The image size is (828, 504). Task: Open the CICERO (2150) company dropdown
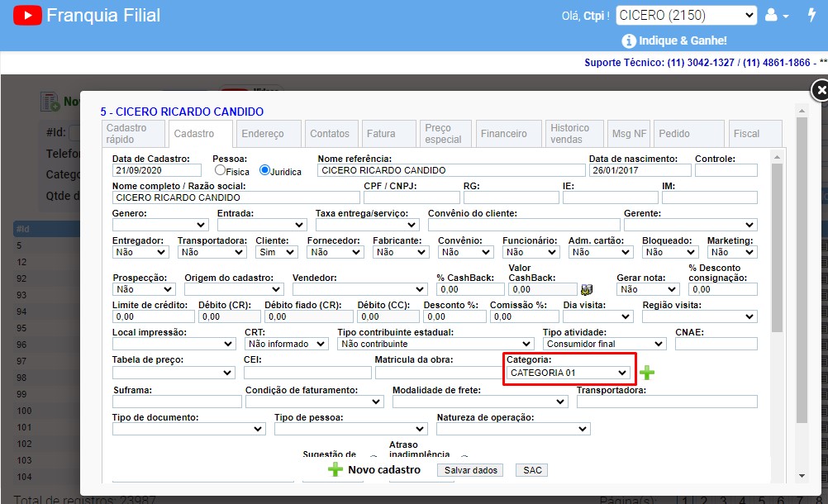tap(687, 16)
